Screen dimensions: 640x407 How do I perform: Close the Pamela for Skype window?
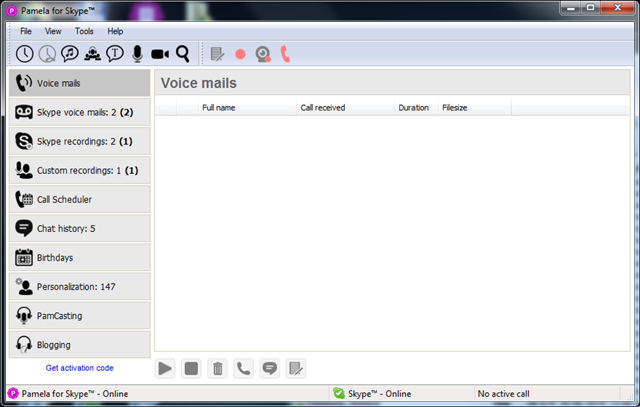coord(618,8)
